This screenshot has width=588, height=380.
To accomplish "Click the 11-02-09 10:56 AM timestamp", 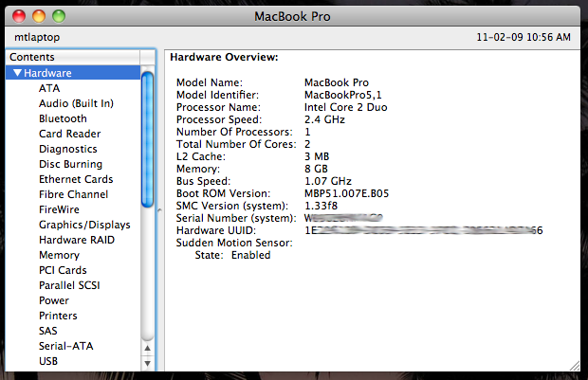I will point(524,37).
